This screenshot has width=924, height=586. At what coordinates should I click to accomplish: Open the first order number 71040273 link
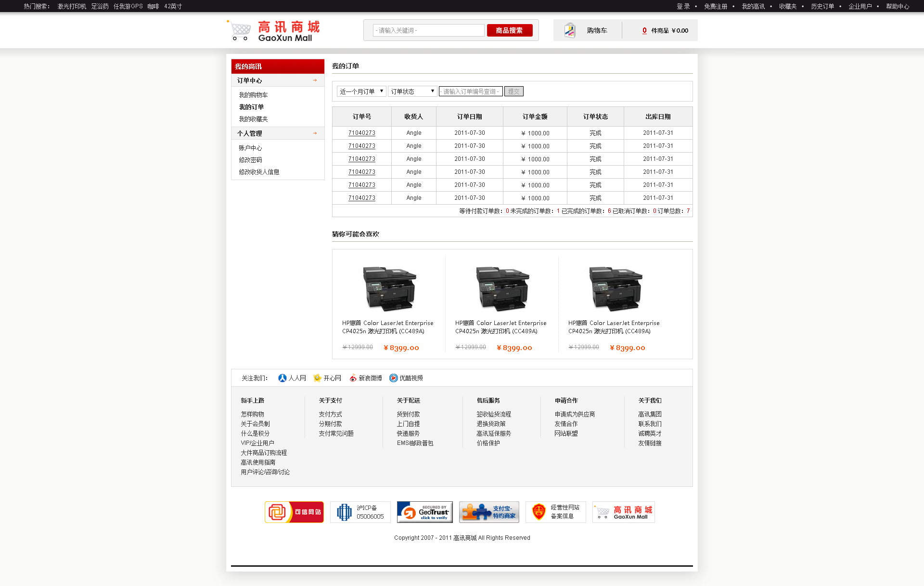point(362,133)
